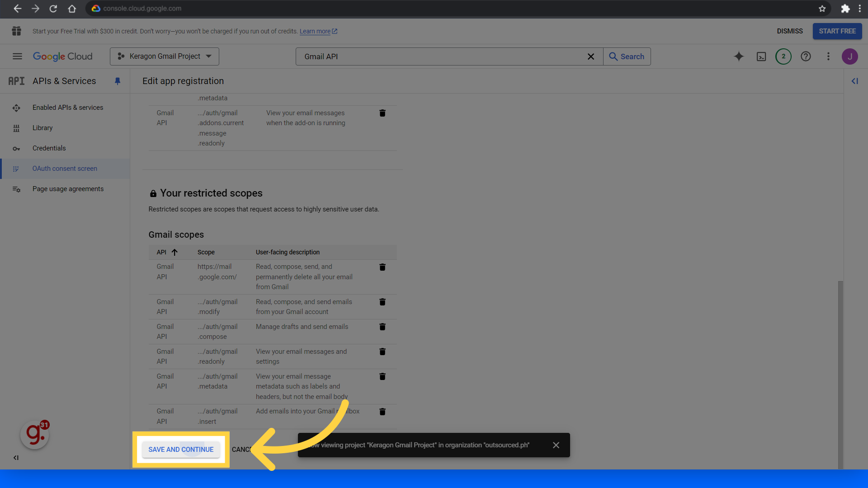
Task: Delete the gmail.compose scope
Action: [x=382, y=327]
